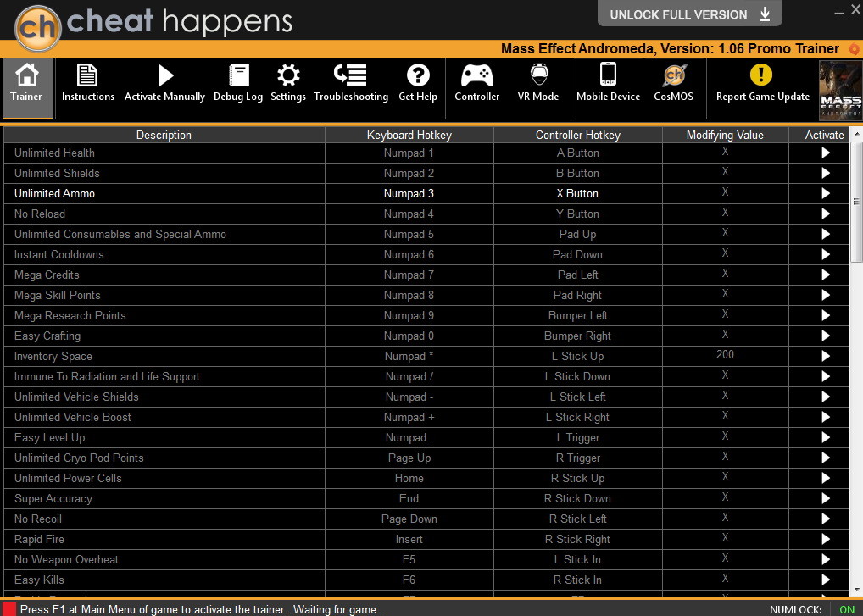Activate Unlimited Ammo cheat arrow
863x616 pixels.
coord(826,193)
